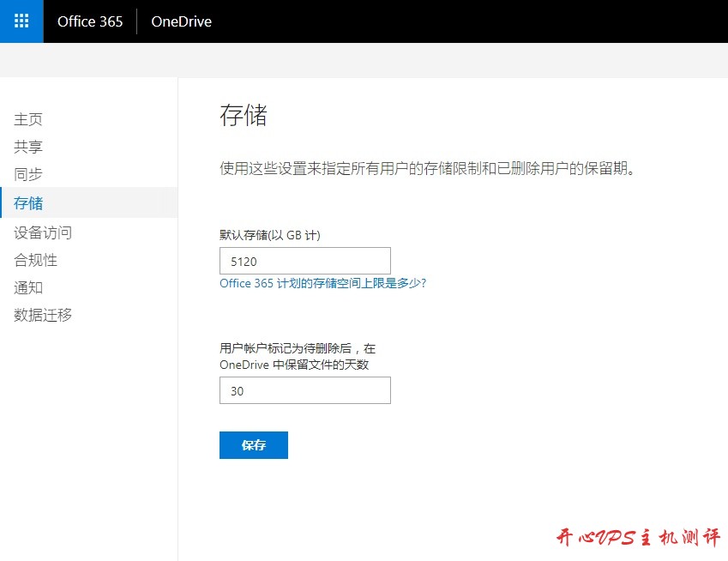The image size is (728, 561).
Task: Open the Office 365 storage limit help link
Action: [324, 283]
